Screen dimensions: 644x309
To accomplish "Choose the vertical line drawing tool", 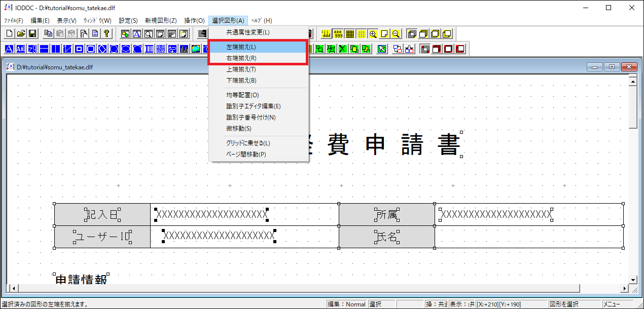I will coord(56,49).
